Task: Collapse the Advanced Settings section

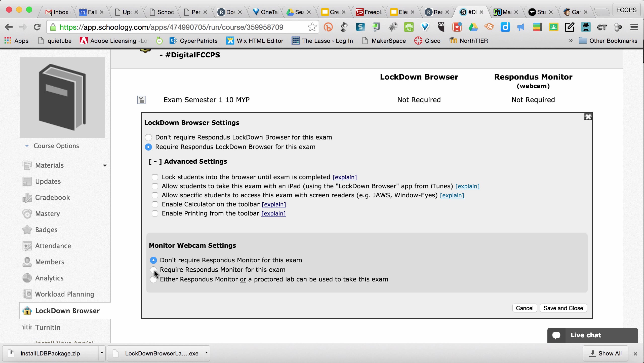Action: (155, 161)
